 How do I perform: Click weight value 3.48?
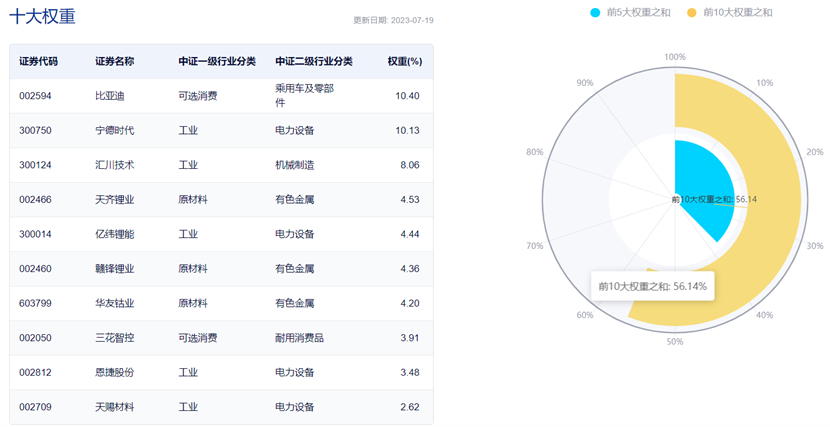tap(410, 373)
